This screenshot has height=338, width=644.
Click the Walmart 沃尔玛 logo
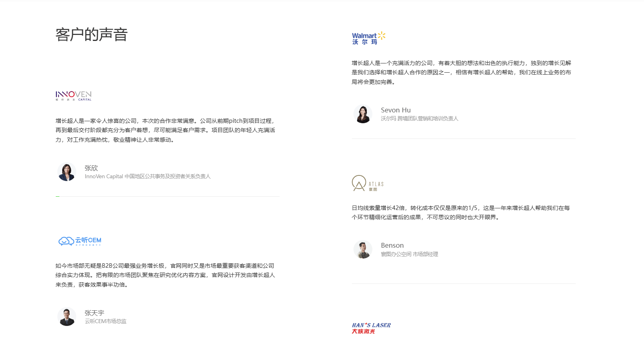point(368,38)
